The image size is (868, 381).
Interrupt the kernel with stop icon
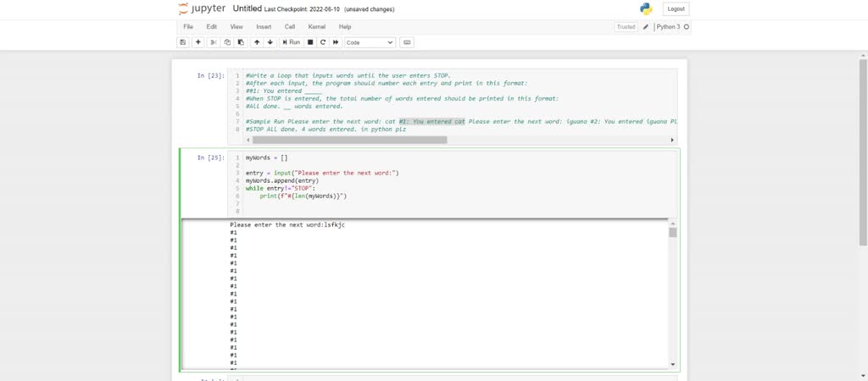coord(310,42)
